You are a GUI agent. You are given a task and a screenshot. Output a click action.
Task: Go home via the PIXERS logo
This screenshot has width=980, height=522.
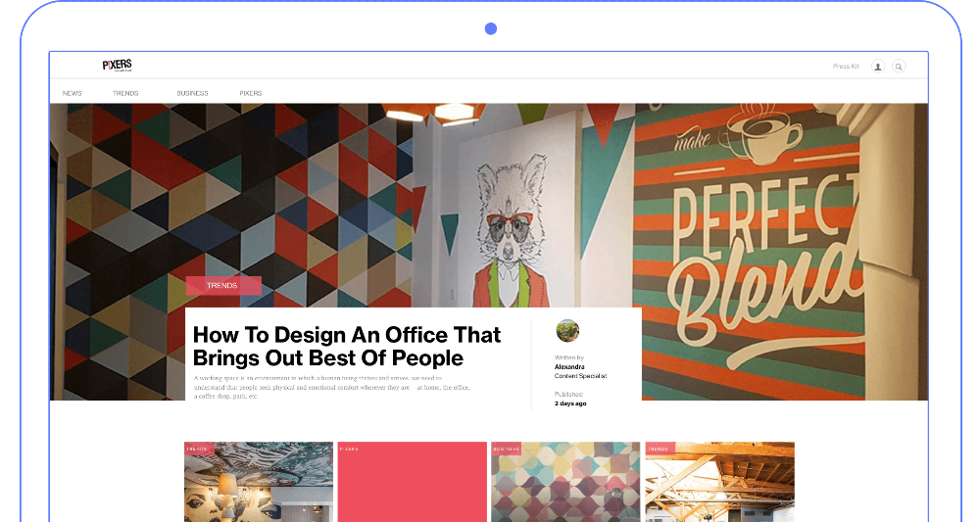(117, 65)
